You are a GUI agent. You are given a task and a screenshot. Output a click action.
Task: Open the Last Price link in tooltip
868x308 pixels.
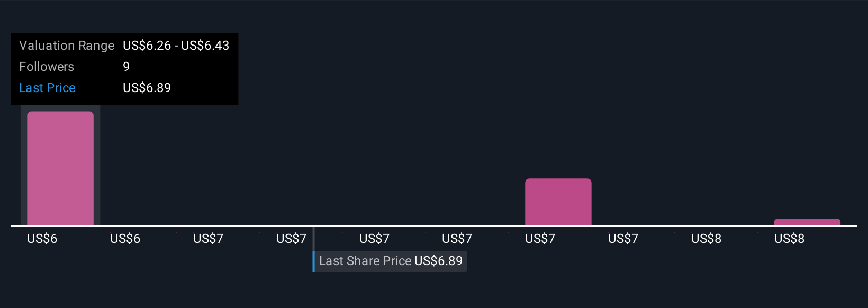point(47,88)
